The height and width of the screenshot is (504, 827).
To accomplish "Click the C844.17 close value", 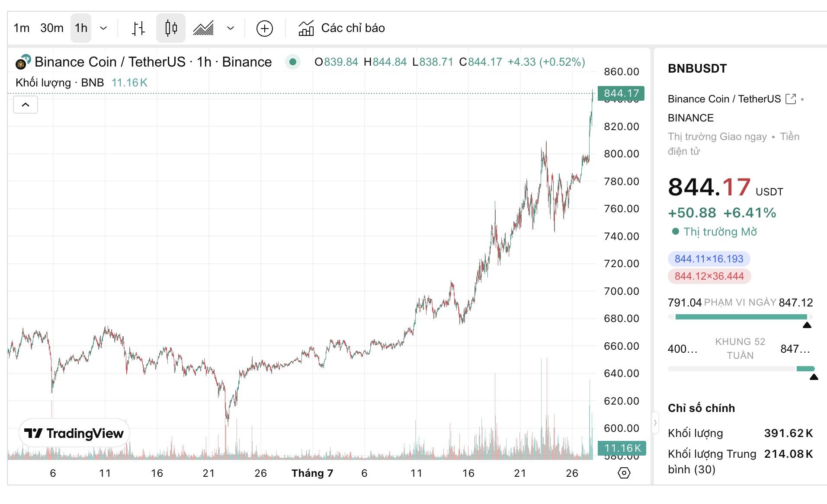I will pyautogui.click(x=481, y=62).
